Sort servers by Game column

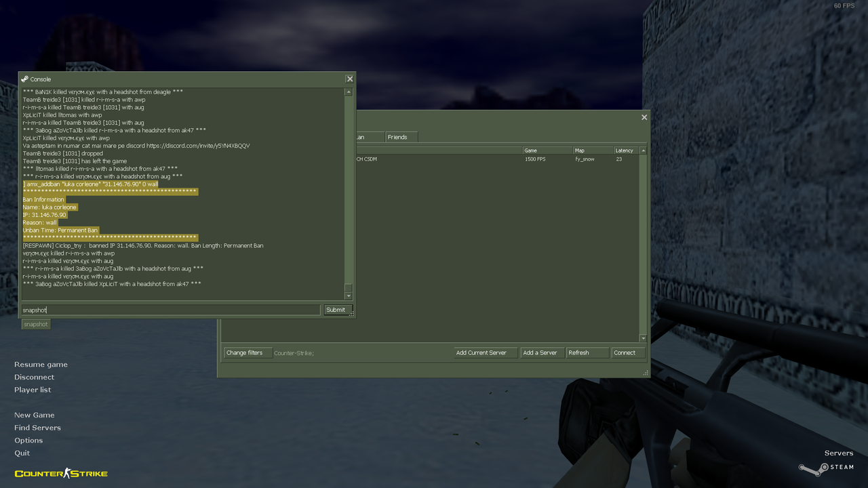click(x=547, y=150)
